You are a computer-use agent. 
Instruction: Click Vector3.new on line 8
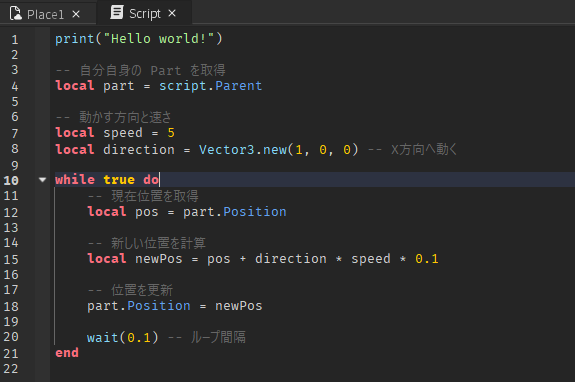tap(243, 150)
